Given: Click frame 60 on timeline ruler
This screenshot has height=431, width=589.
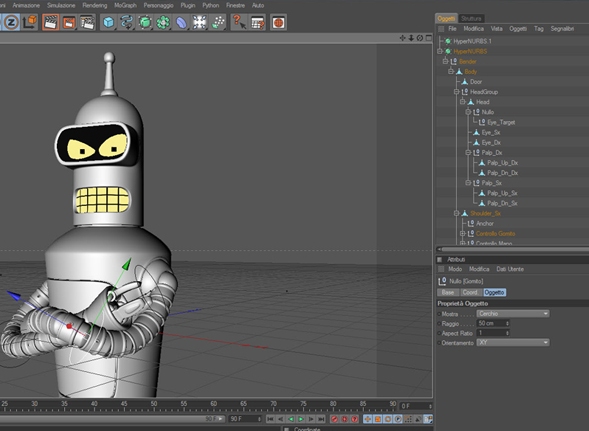Looking at the screenshot, I should coord(213,404).
